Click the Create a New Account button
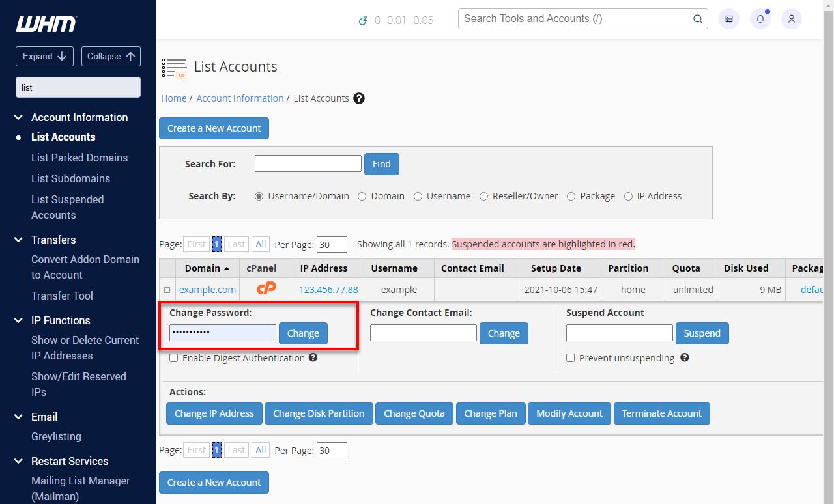 pos(214,128)
